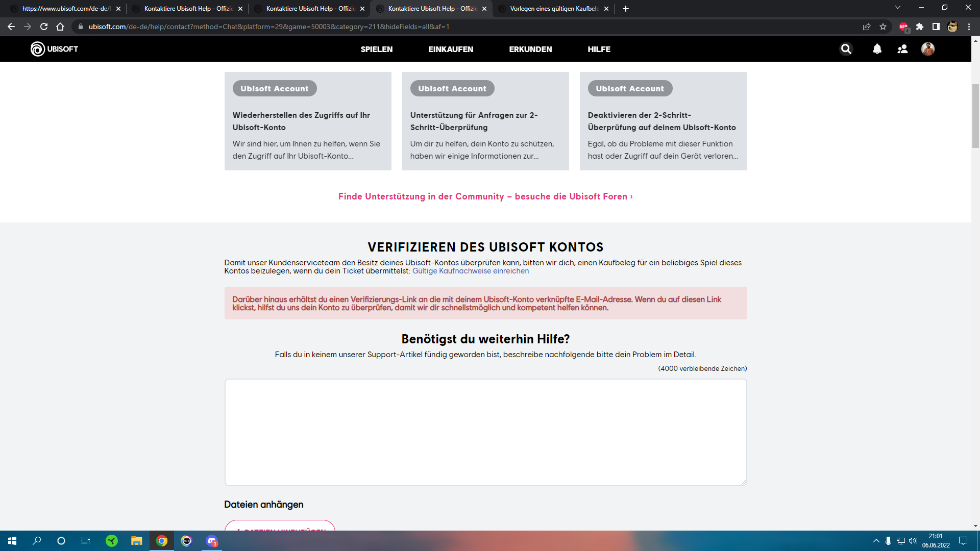This screenshot has width=980, height=551.
Task: Open the EINKAUFEN menu item
Action: coord(450,49)
